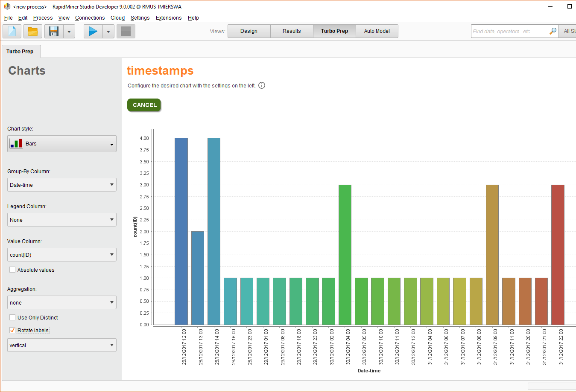Click the stop process square icon
Image resolution: width=576 pixels, height=392 pixels.
pos(126,31)
